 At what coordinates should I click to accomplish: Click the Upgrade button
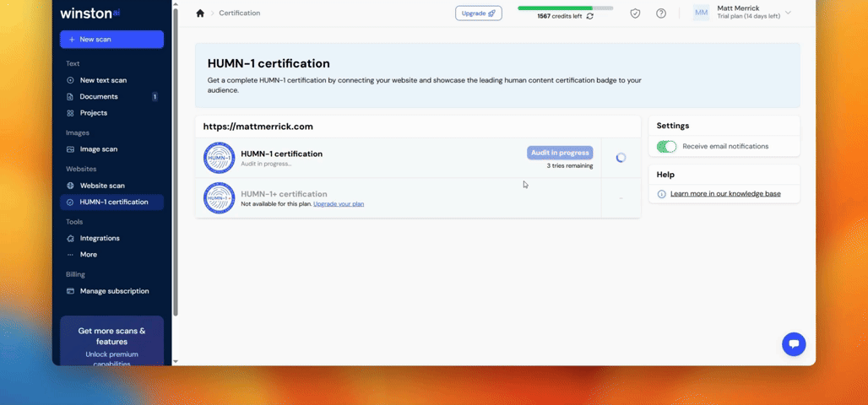[478, 13]
